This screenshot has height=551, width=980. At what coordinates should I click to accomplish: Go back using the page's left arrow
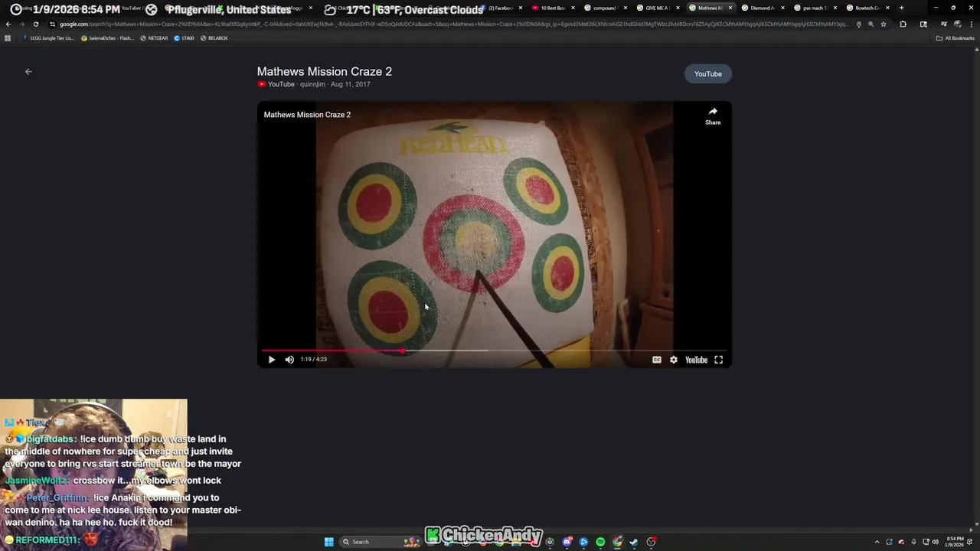[28, 72]
